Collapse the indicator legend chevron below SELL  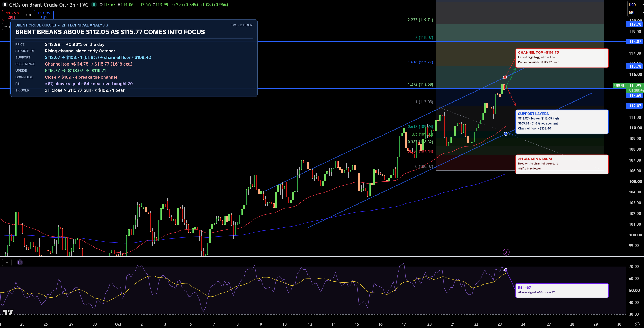click(x=6, y=26)
